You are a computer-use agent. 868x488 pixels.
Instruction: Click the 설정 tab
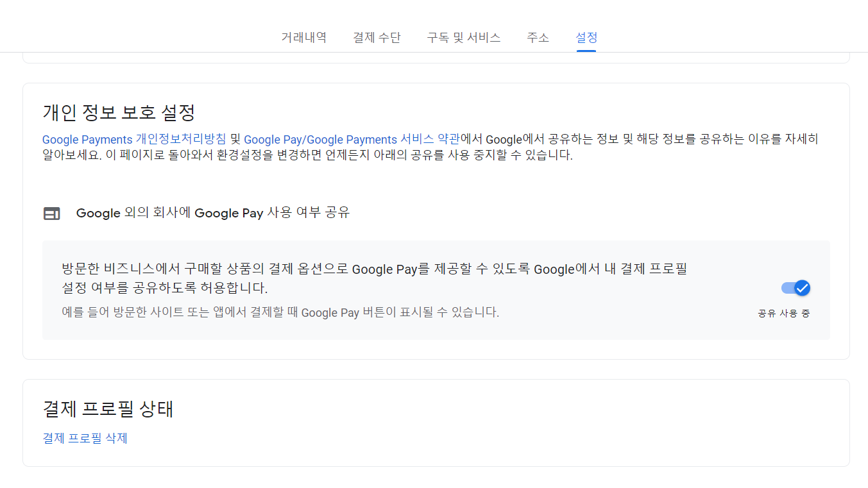(x=586, y=37)
